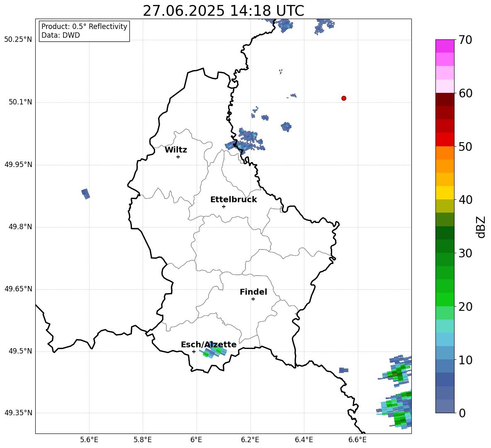Click the isolated blue echo near 5.6°E
This screenshot has height=448, width=491.
[x=85, y=194]
